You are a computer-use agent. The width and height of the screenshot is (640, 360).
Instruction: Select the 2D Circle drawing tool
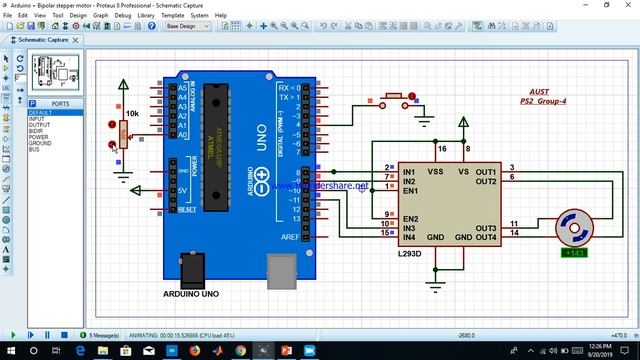click(x=6, y=220)
